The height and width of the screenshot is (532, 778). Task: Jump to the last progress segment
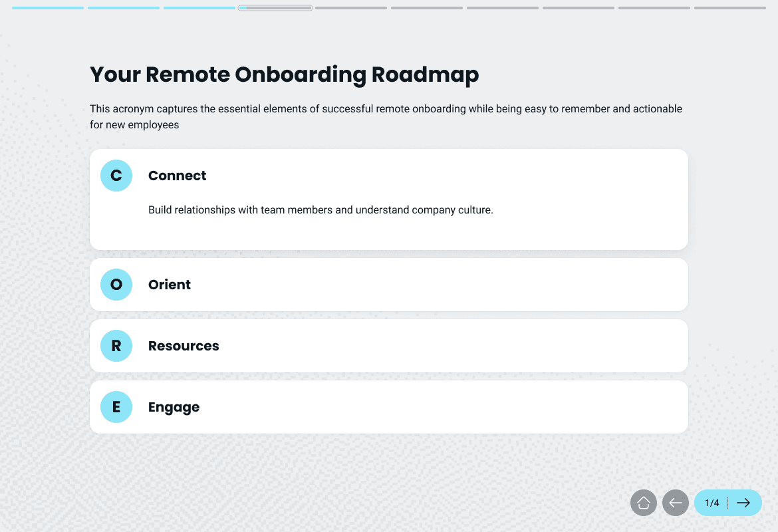(x=730, y=8)
